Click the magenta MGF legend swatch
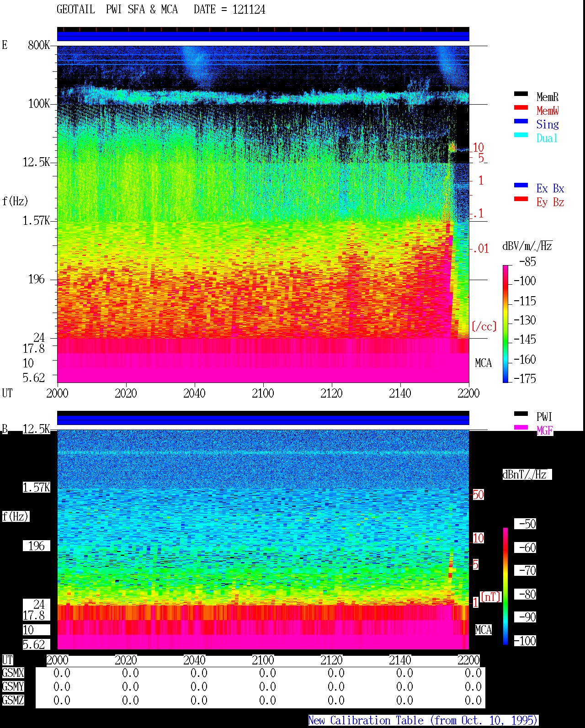Screen dimensions: 585x728 pos(521,427)
